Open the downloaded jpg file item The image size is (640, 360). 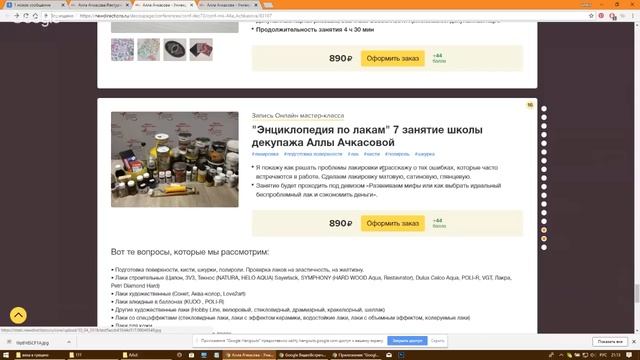(x=33, y=342)
